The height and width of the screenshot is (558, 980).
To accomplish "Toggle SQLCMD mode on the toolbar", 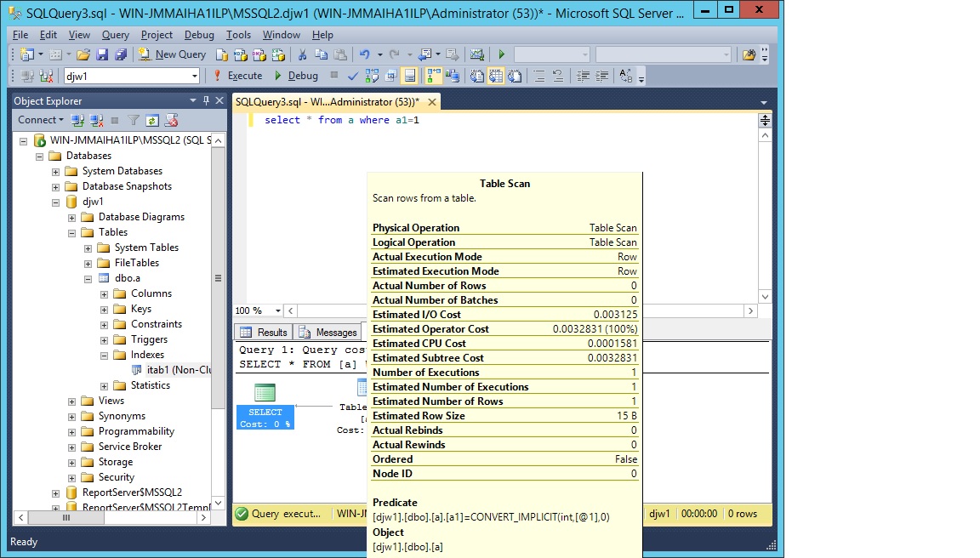I will click(x=390, y=76).
